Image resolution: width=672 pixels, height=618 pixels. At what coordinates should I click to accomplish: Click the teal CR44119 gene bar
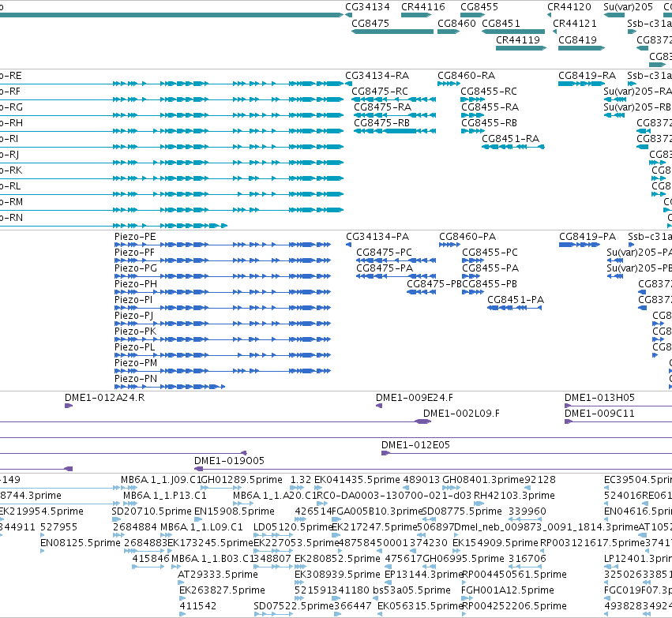click(x=521, y=48)
